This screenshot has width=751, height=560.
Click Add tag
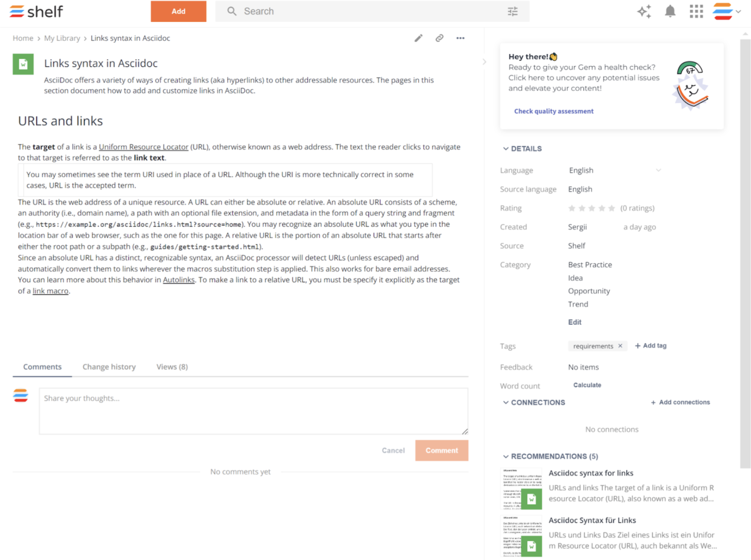[x=650, y=346]
